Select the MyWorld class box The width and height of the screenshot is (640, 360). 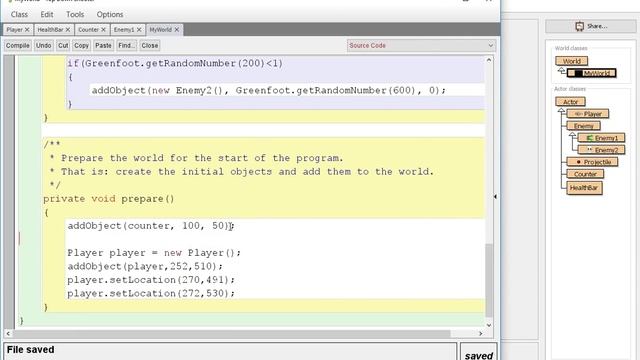pyautogui.click(x=592, y=73)
